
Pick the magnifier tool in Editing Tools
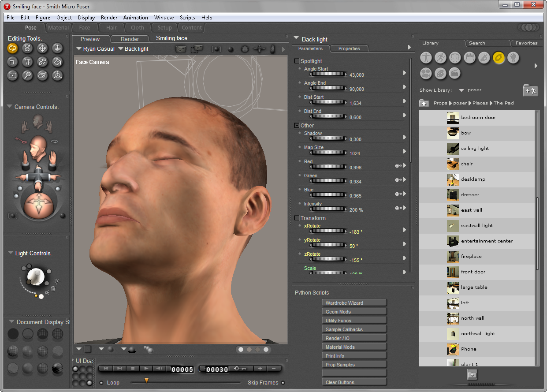(27, 75)
